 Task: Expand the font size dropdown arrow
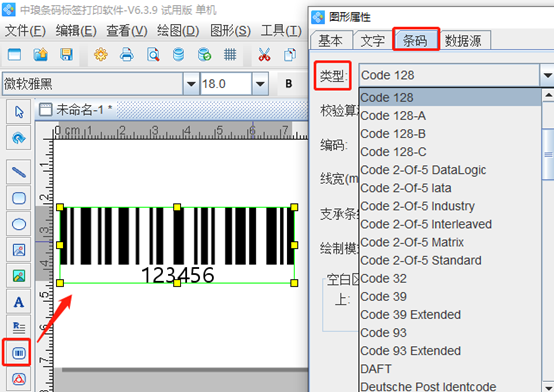pyautogui.click(x=260, y=84)
